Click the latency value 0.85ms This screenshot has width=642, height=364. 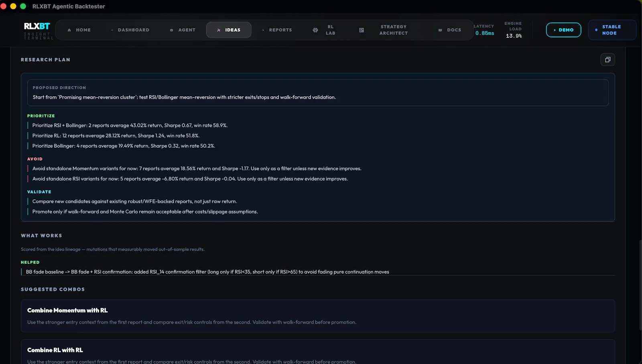[485, 33]
